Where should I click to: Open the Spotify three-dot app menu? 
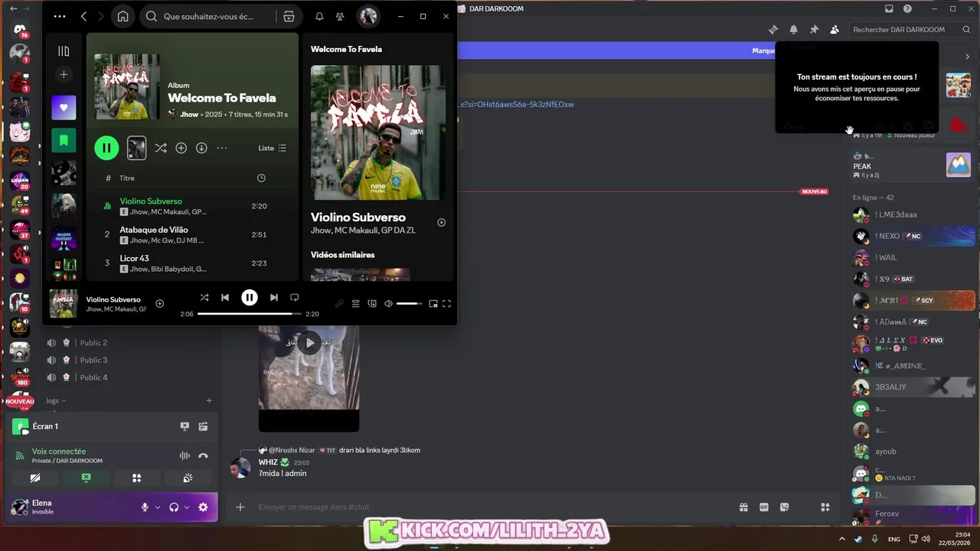pos(60,16)
